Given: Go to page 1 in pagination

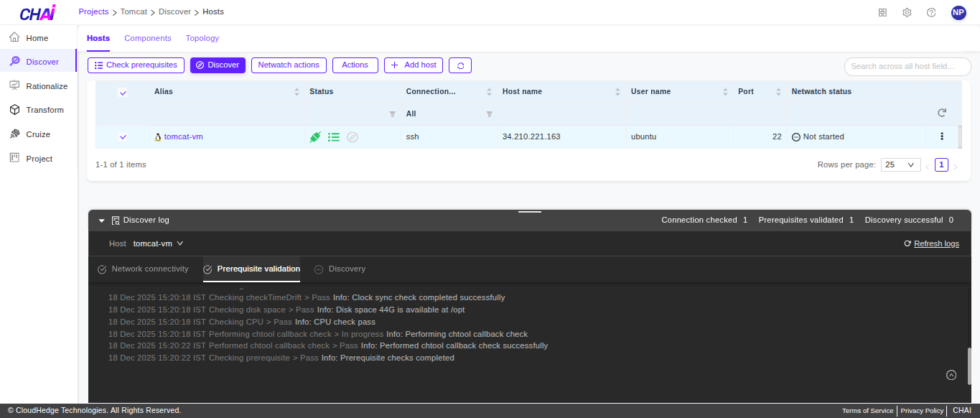Looking at the screenshot, I should point(941,164).
